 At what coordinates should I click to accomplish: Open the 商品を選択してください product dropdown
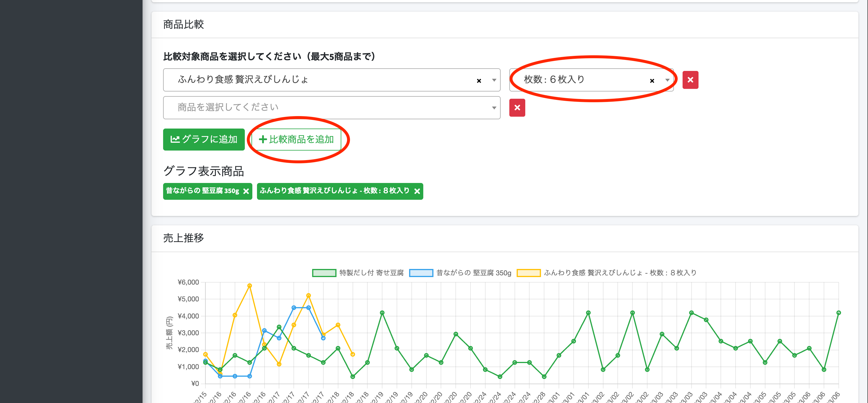coord(331,108)
